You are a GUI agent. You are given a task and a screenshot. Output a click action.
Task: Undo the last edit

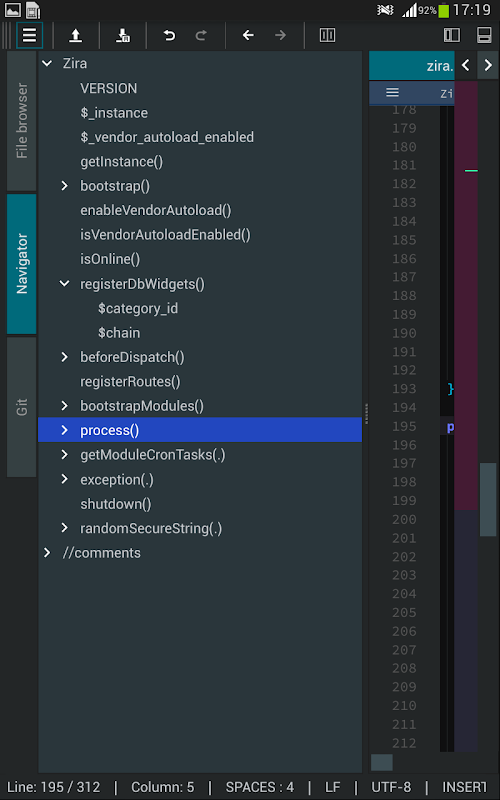click(169, 35)
